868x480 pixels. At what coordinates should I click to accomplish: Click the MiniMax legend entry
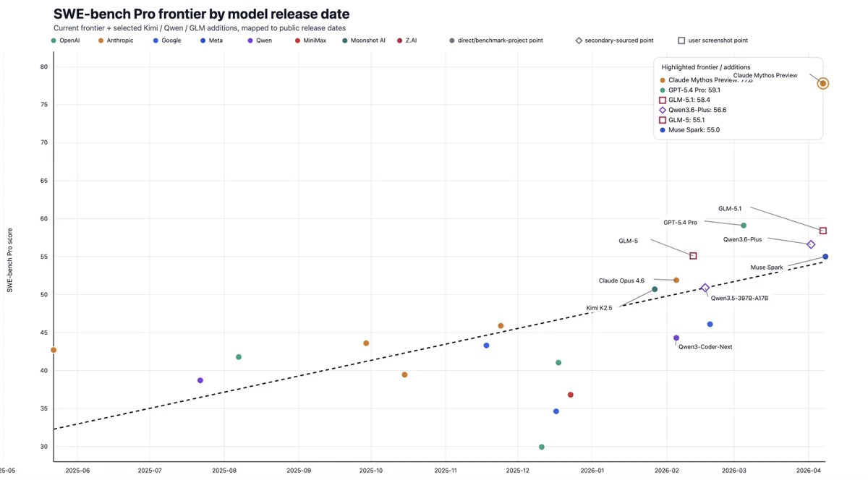pos(311,40)
